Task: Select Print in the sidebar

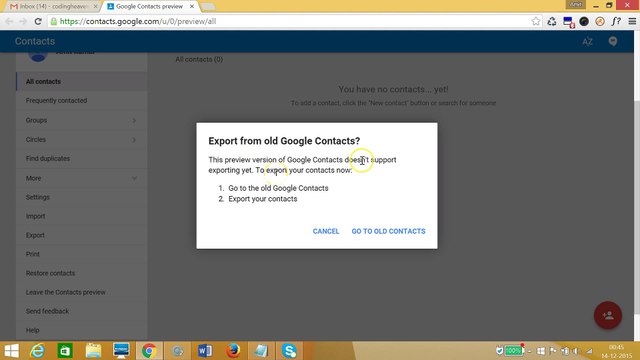Action: [82, 254]
